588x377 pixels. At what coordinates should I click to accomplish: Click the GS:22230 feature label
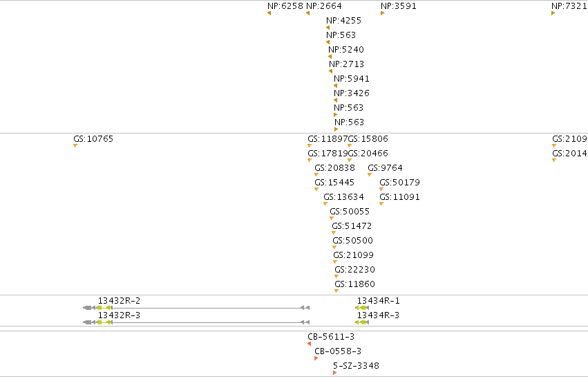354,270
